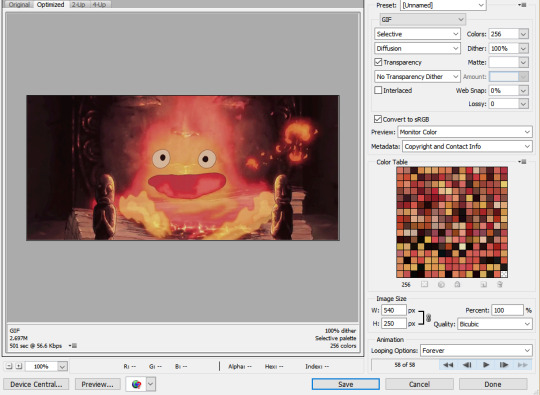
Task: Click the Cancel button
Action: tap(419, 384)
